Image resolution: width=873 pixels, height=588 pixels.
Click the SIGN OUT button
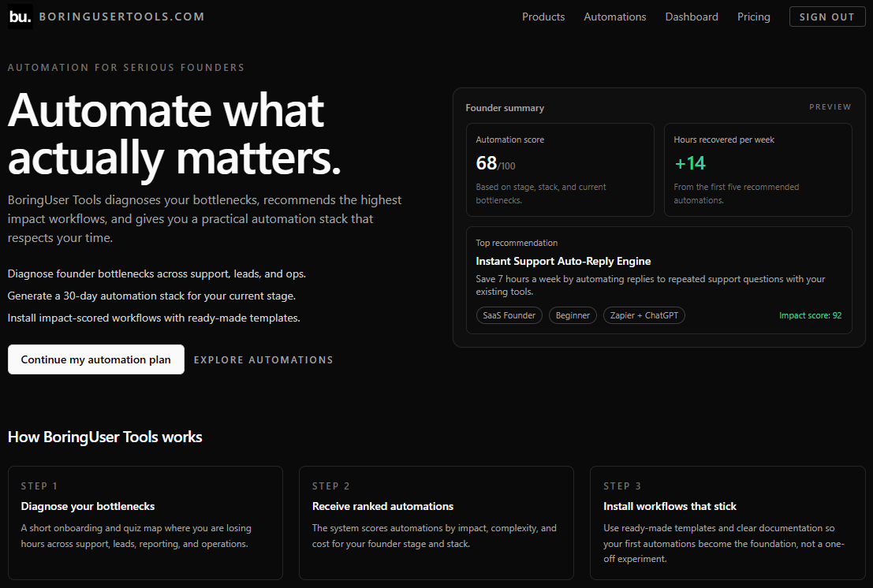[x=826, y=17]
